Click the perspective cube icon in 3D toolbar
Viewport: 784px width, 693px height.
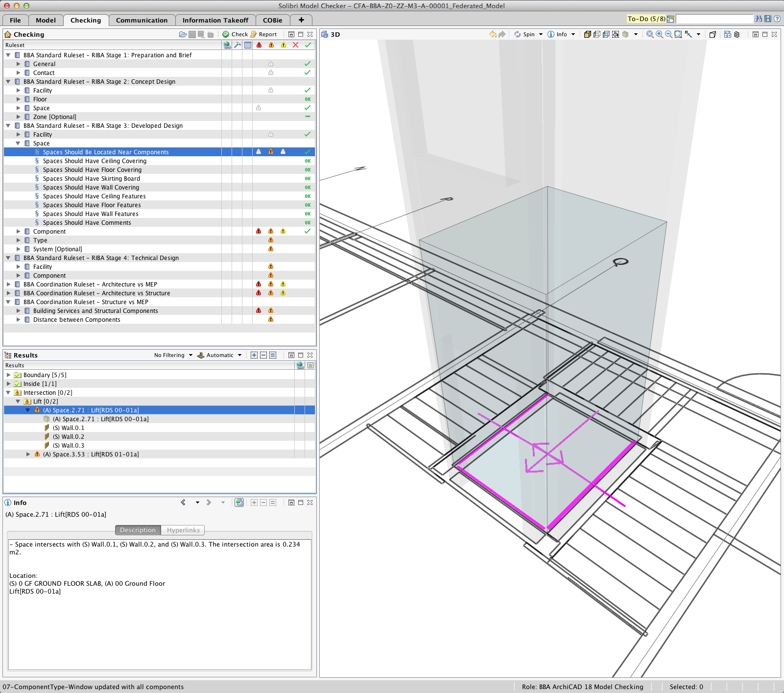pos(713,34)
